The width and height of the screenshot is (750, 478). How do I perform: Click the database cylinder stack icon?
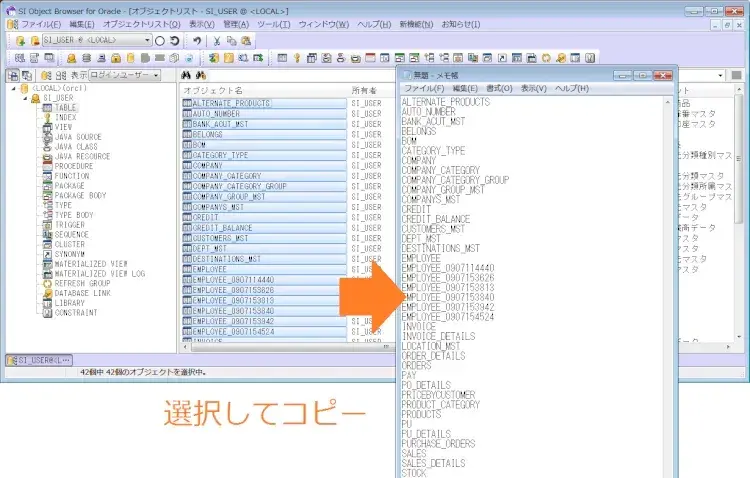point(86,58)
